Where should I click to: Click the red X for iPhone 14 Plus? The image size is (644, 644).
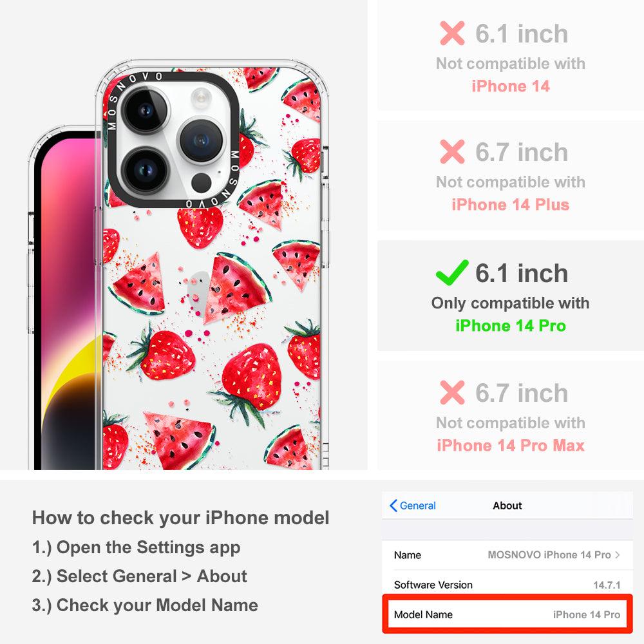coord(452,151)
